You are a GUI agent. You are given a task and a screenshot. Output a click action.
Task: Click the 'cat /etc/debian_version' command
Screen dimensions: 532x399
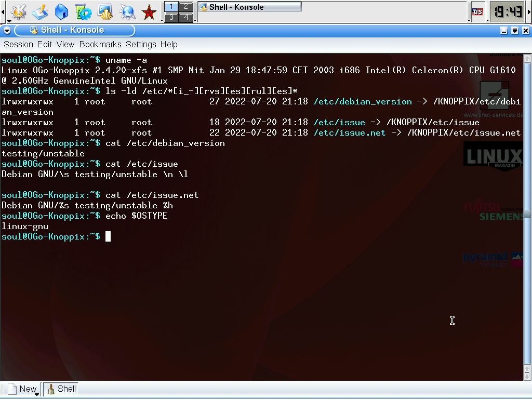165,143
